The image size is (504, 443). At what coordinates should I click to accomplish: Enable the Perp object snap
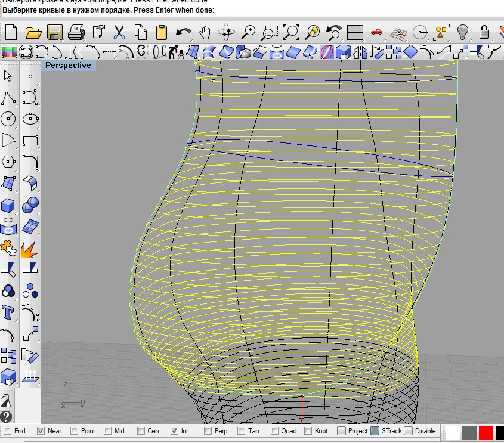(208, 430)
